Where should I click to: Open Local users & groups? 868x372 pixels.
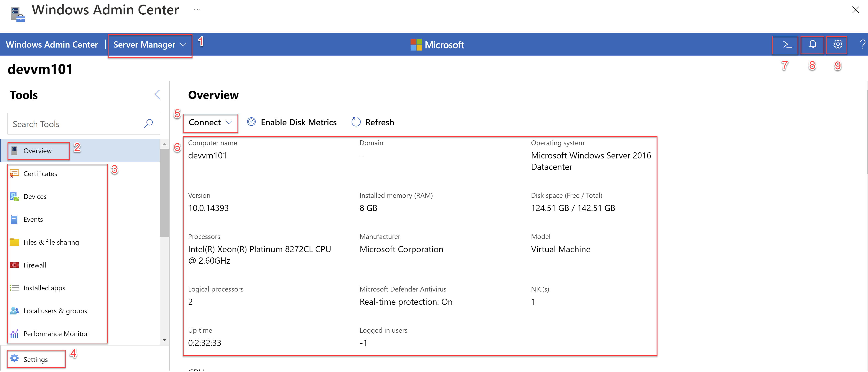[80, 311]
